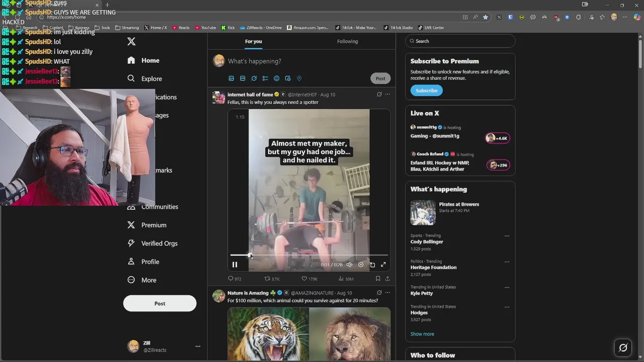Click the large white Post button in the sidebar
This screenshot has height=362, width=644.
click(159, 303)
